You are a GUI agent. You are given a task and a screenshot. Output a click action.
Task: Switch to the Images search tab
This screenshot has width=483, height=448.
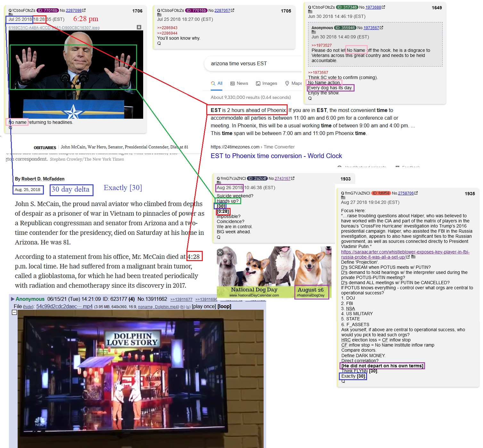(266, 83)
